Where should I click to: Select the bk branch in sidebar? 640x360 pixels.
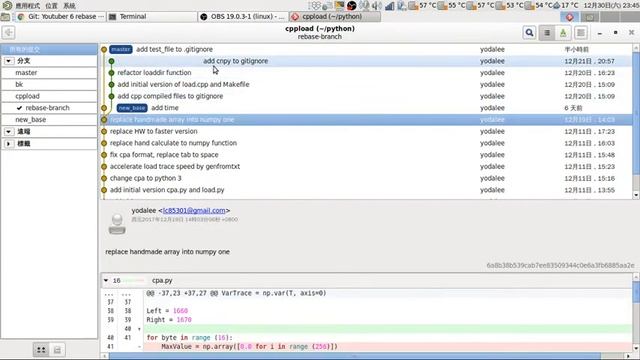coord(49,84)
